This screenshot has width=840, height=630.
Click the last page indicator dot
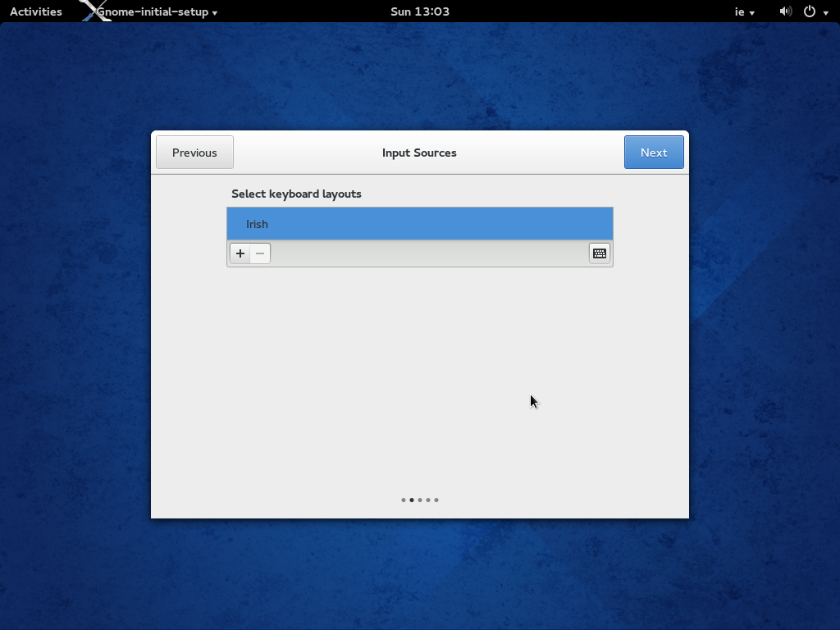click(436, 500)
